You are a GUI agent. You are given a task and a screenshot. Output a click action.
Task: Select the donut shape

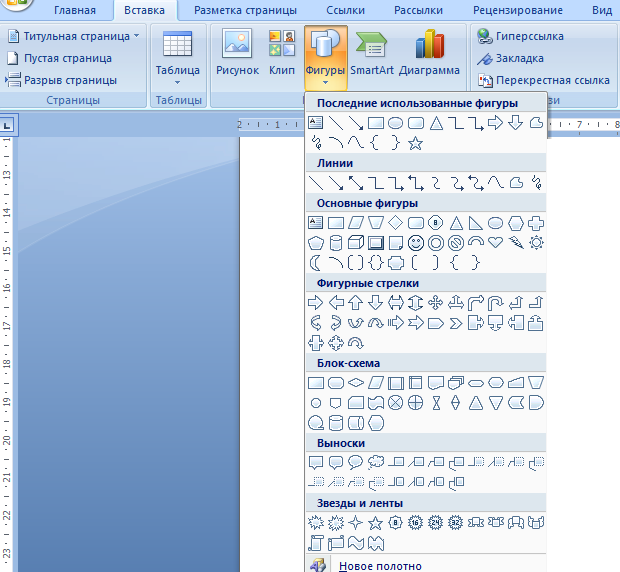pyautogui.click(x=436, y=243)
